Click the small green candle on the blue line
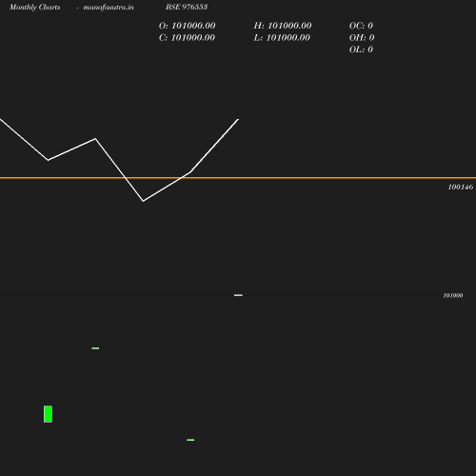Screen dimensions: 476x476 (238, 295)
